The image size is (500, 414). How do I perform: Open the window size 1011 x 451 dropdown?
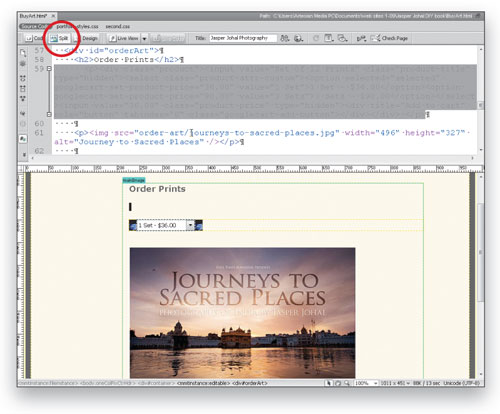[x=395, y=383]
